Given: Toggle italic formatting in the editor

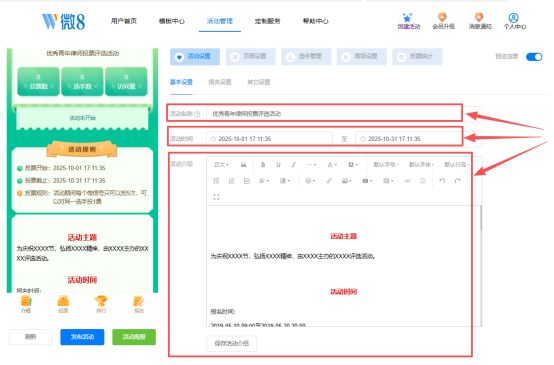Looking at the screenshot, I should [294, 165].
